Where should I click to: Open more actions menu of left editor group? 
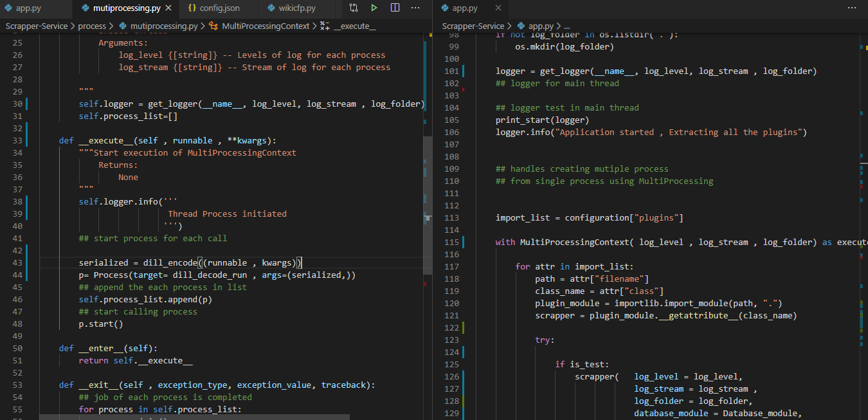click(x=415, y=9)
